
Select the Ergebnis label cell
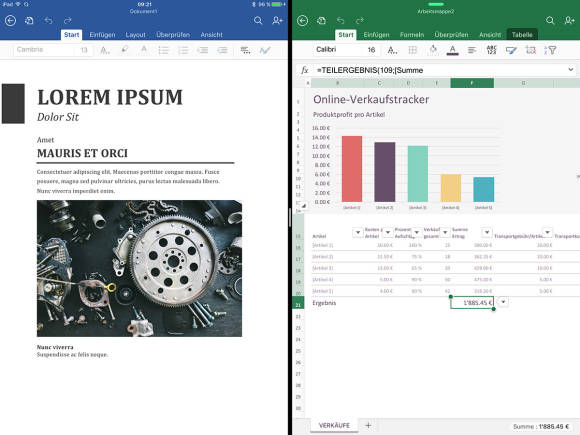tap(324, 303)
